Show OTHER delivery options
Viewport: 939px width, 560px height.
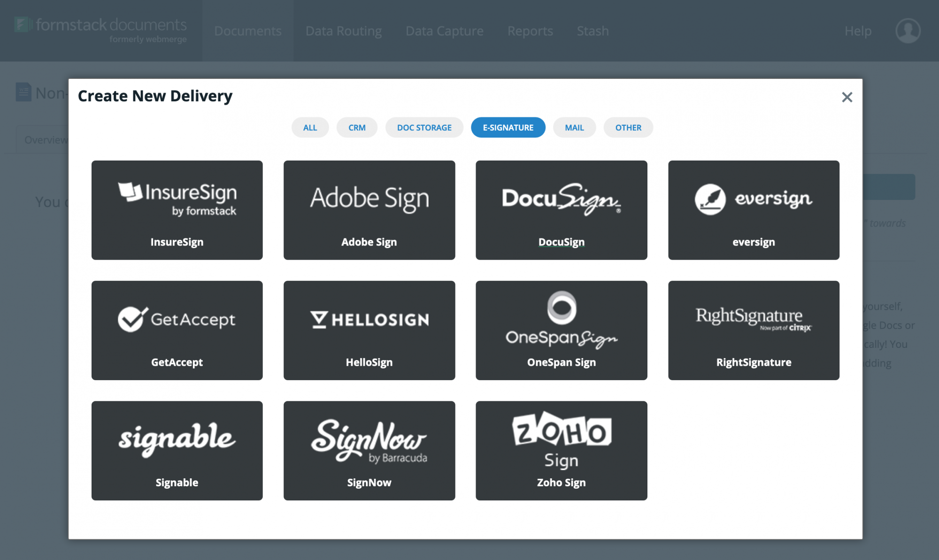[x=628, y=127]
